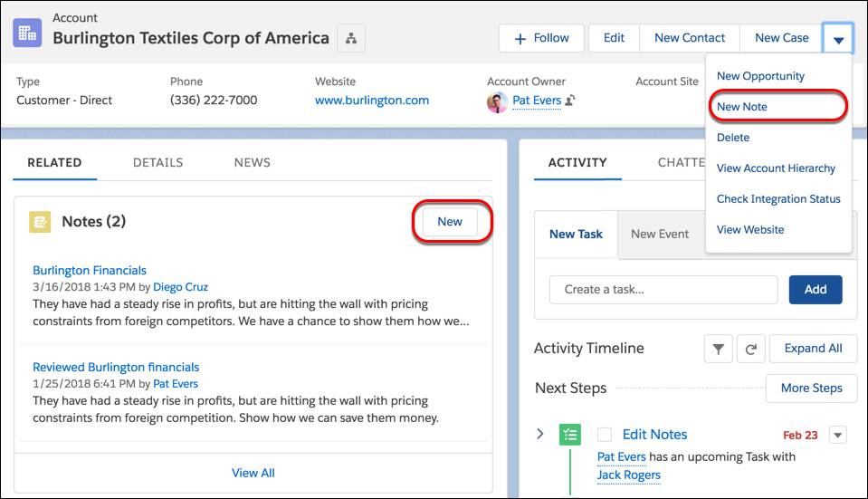Click the Create a task input field
Viewport: 868px width, 499px height.
(663, 290)
